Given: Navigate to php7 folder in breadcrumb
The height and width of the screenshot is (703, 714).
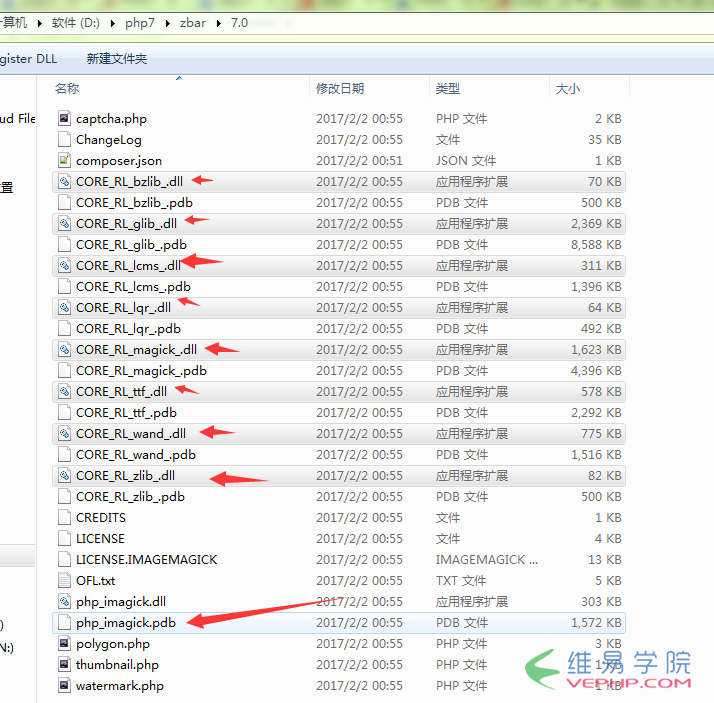Looking at the screenshot, I should click(x=140, y=23).
